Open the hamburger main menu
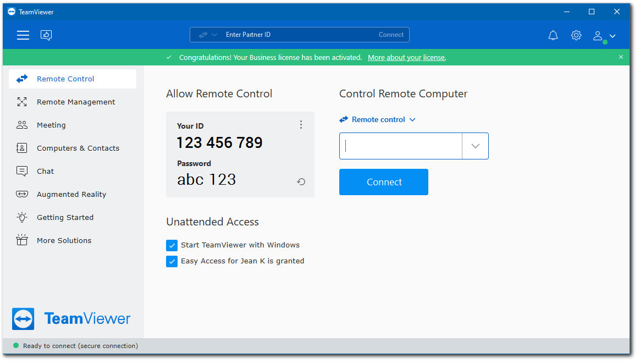 tap(23, 35)
